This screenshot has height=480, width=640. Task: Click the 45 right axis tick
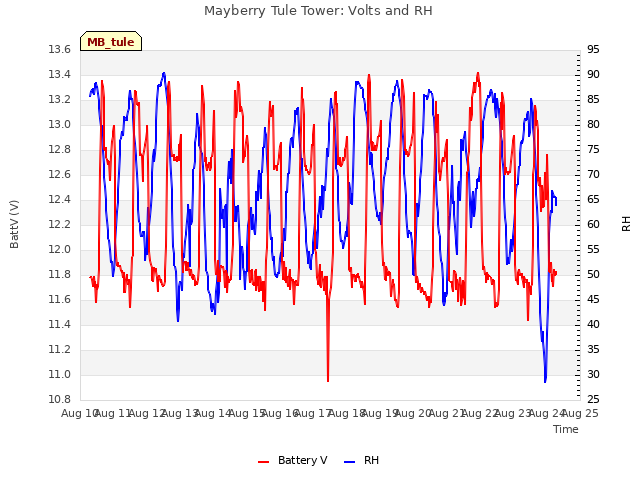[593, 300]
